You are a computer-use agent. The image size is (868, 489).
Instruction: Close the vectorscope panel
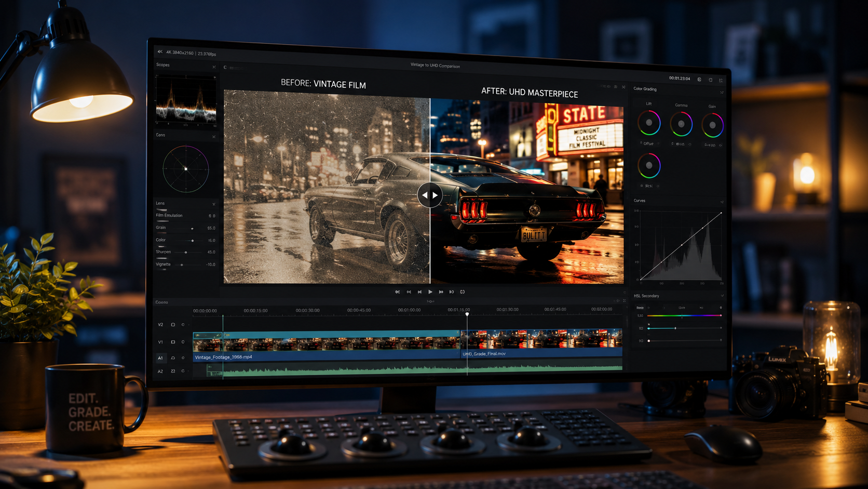pos(214,137)
